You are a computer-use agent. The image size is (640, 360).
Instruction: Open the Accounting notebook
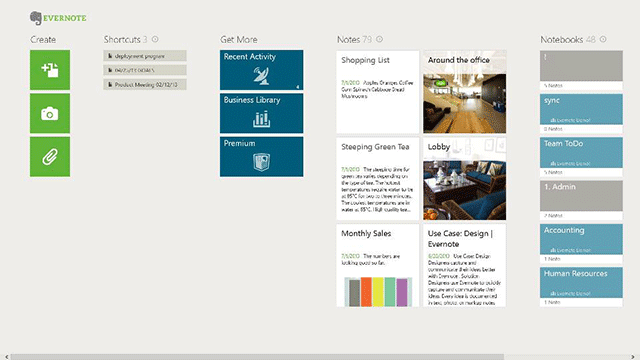coord(581,243)
